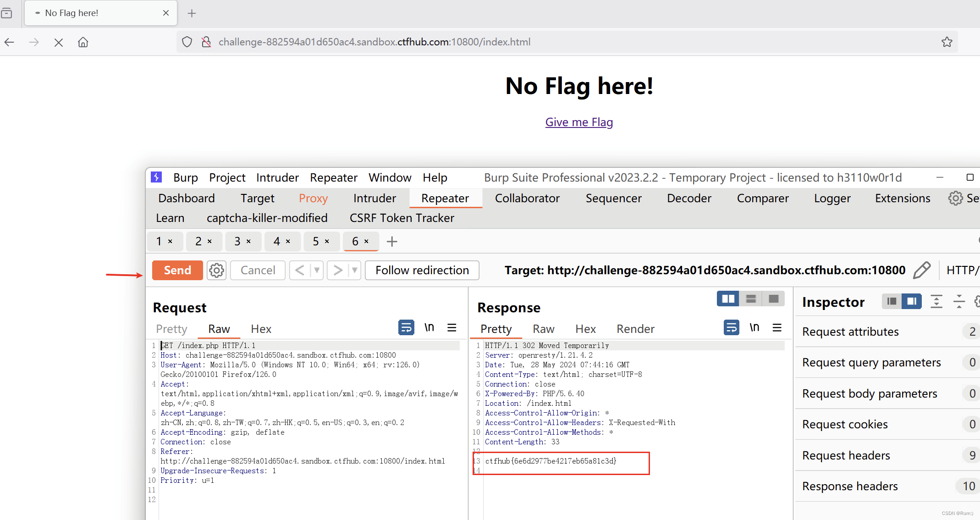The image size is (980, 520).
Task: Go to next request in history
Action: (x=338, y=270)
